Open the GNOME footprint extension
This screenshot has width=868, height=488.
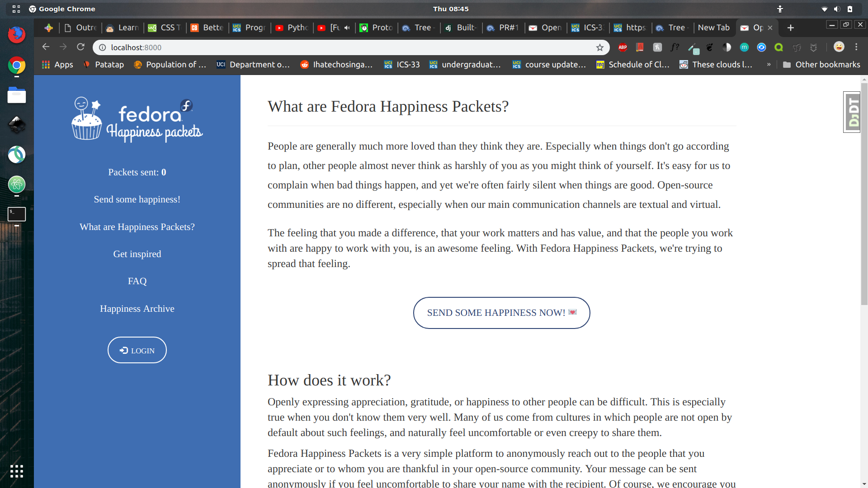pos(709,47)
